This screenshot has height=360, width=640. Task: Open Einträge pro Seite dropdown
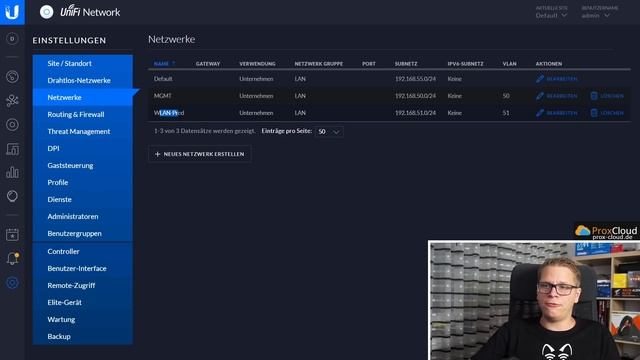(x=329, y=131)
